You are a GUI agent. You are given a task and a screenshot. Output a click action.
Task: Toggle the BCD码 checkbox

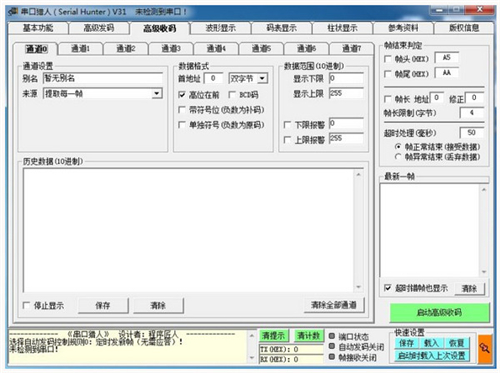(x=232, y=95)
